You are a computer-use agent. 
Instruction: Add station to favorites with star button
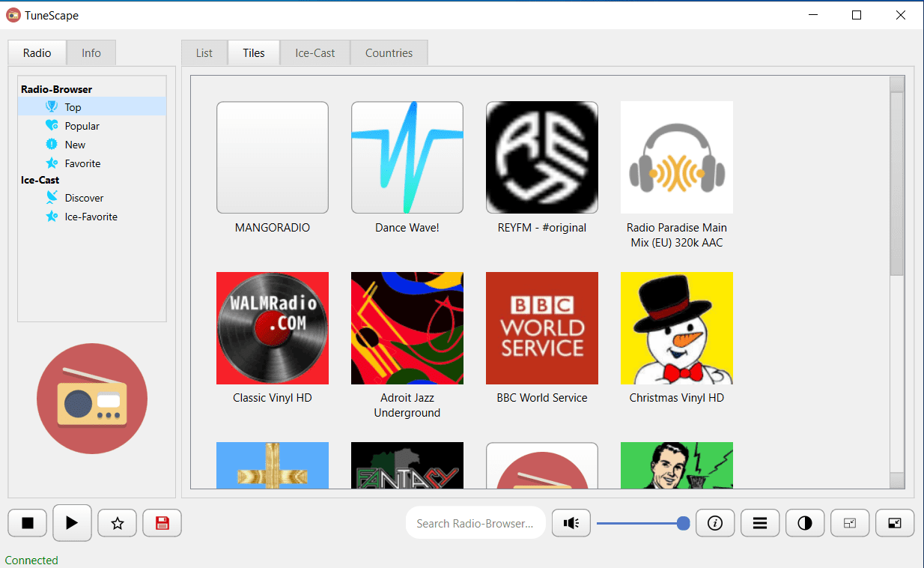[118, 523]
